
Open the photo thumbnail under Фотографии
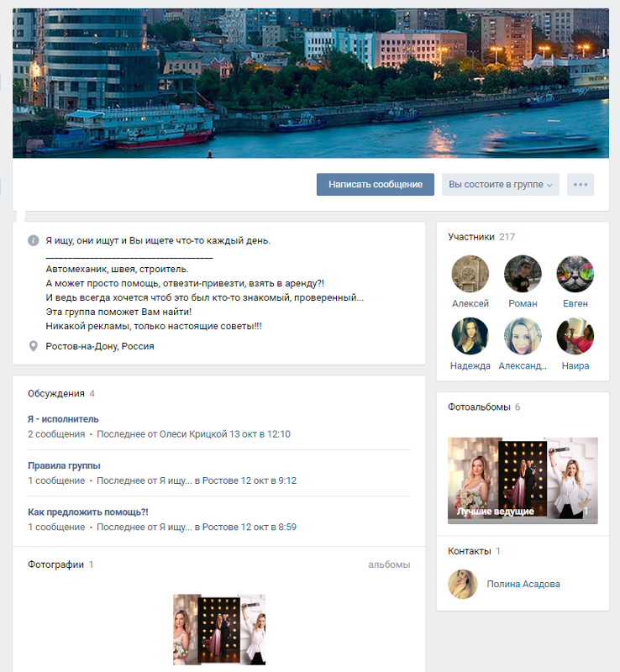click(x=219, y=629)
